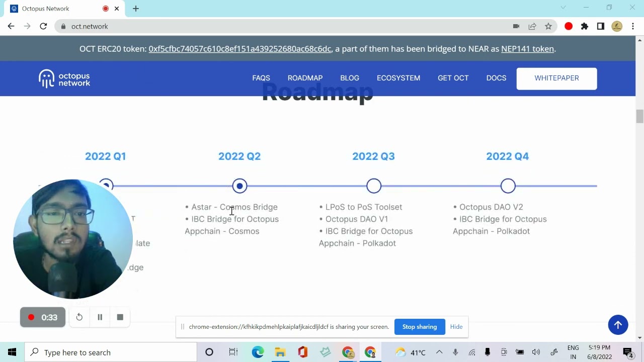Image resolution: width=644 pixels, height=362 pixels.
Task: Open the Chrome profile avatar
Action: (617, 26)
